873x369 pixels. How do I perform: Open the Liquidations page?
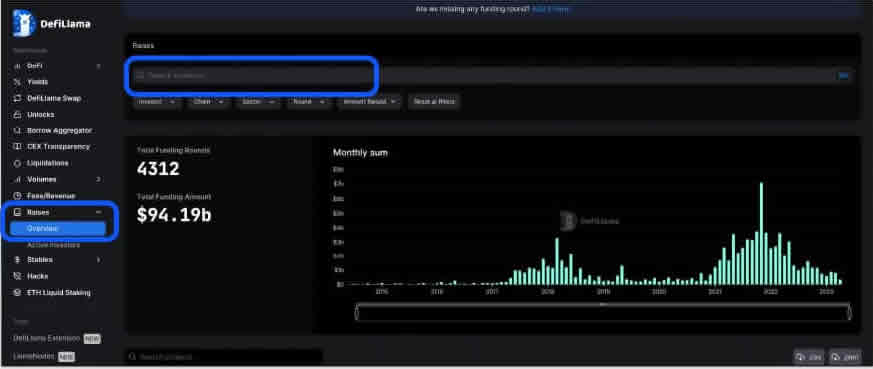click(x=47, y=163)
